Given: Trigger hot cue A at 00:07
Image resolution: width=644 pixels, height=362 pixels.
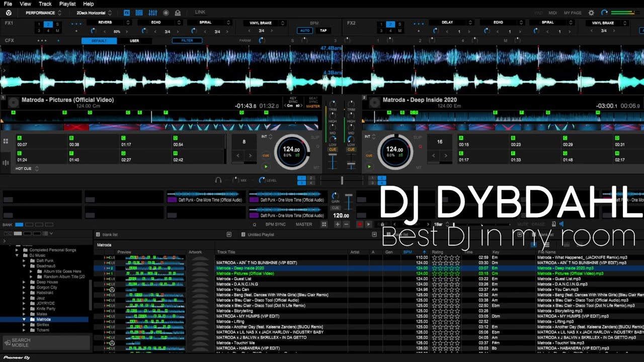Looking at the screenshot, I should click(41, 141).
